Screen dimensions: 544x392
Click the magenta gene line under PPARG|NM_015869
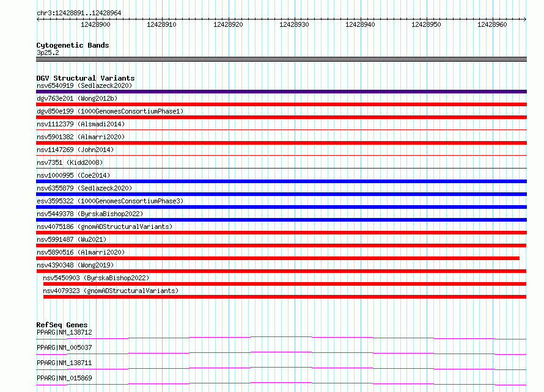(281, 383)
